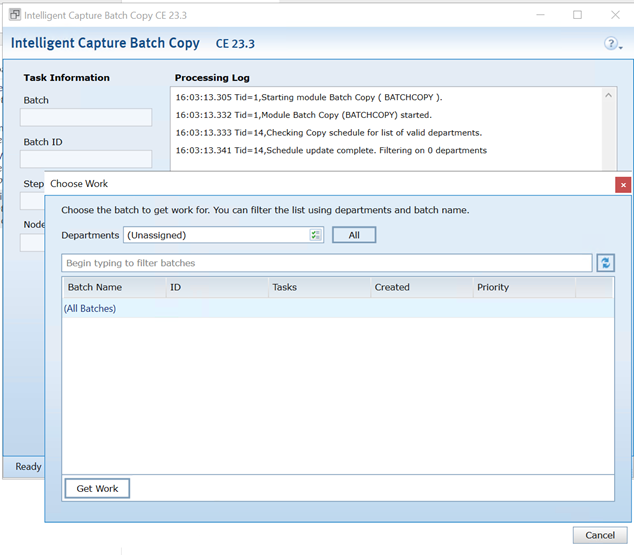
Task: Sort by Priority column header
Action: click(524, 287)
